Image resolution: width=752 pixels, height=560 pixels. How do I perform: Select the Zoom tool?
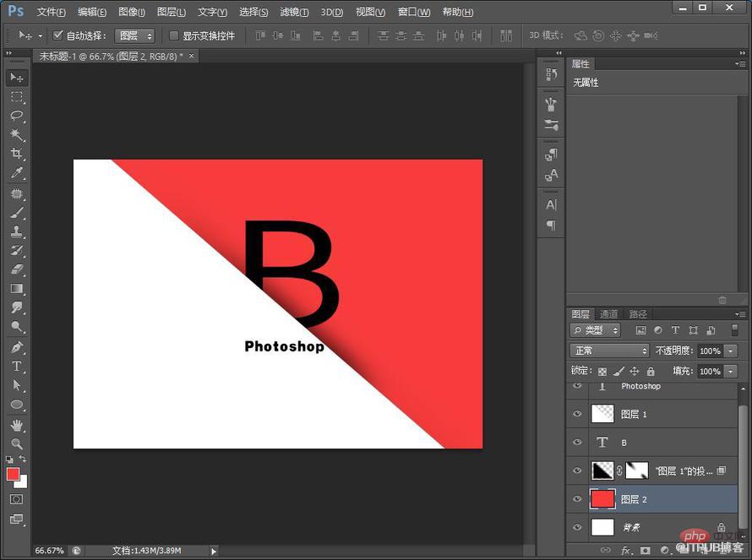(x=16, y=443)
